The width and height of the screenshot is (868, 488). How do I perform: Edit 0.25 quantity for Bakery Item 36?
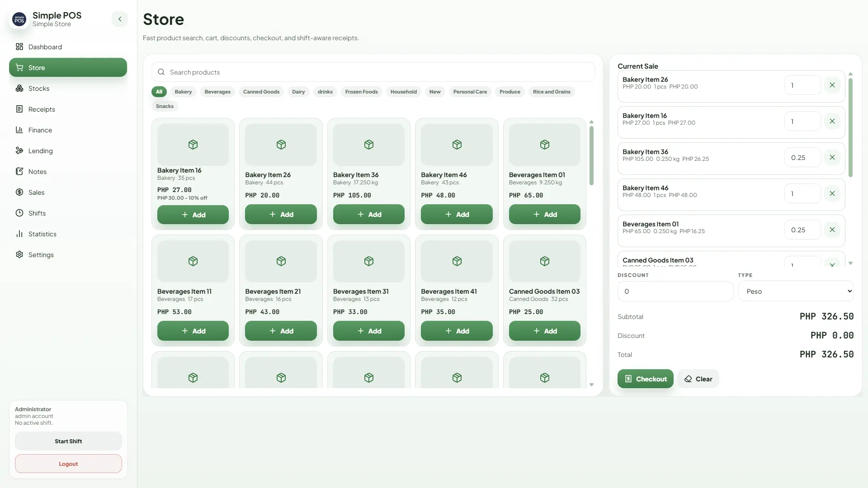click(x=802, y=157)
